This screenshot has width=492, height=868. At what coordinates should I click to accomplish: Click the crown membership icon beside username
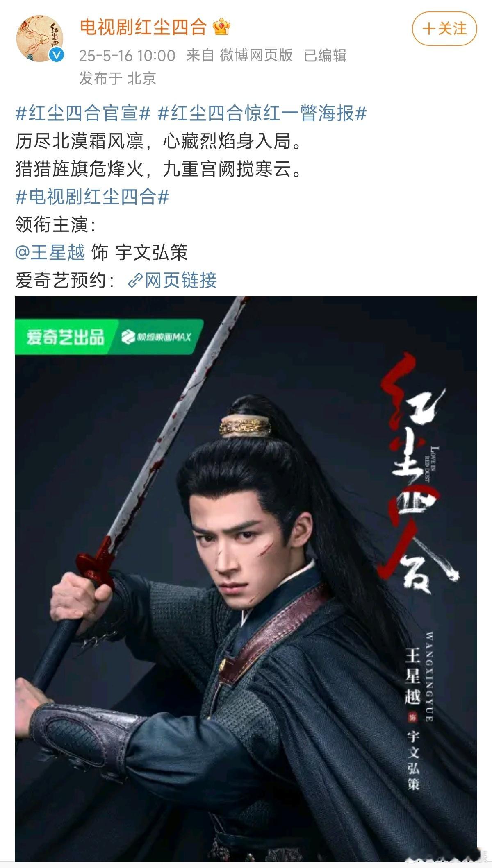[x=222, y=28]
